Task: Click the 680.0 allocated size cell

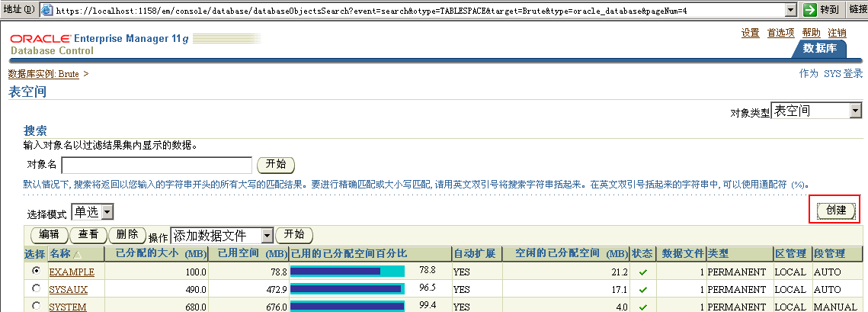Action: (195, 307)
